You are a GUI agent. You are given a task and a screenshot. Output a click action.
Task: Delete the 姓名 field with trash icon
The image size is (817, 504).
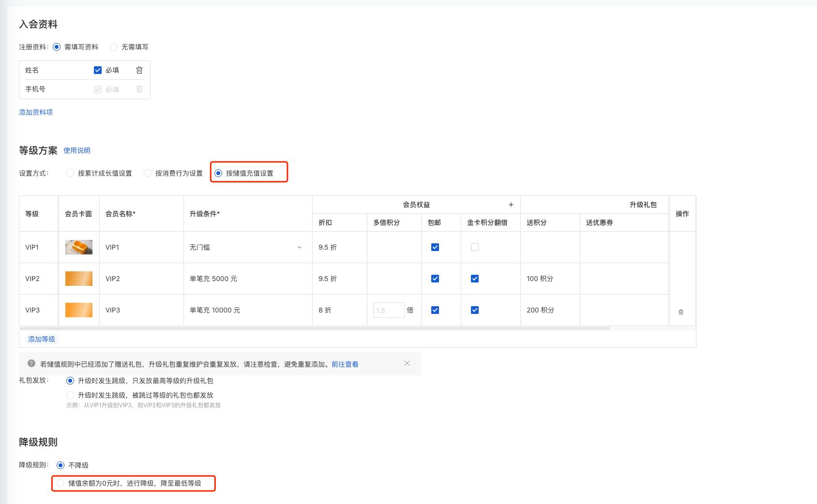pyautogui.click(x=139, y=70)
